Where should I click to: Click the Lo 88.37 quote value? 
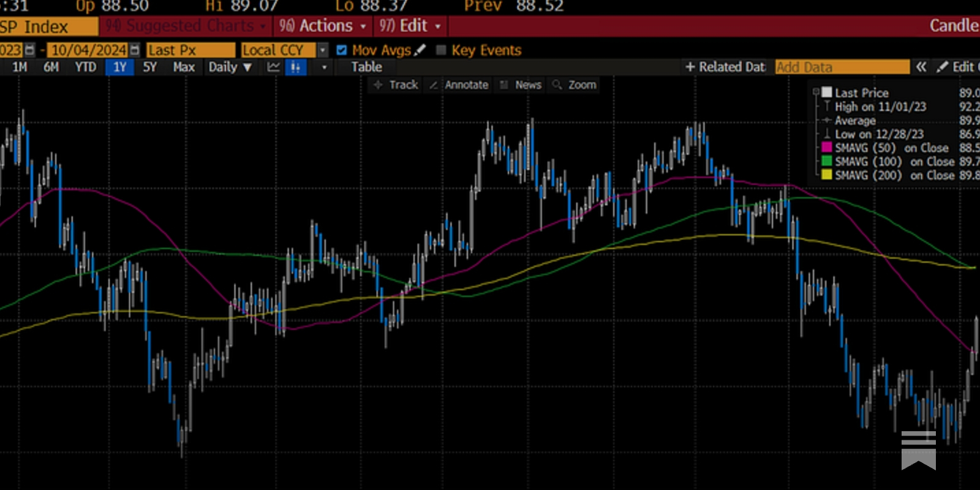372,6
